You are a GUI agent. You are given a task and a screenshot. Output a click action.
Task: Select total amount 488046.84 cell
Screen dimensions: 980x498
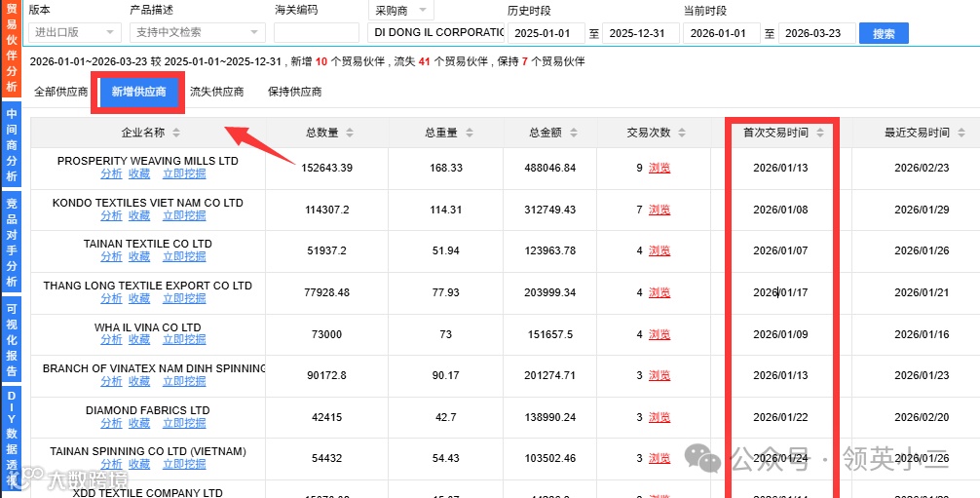click(550, 168)
